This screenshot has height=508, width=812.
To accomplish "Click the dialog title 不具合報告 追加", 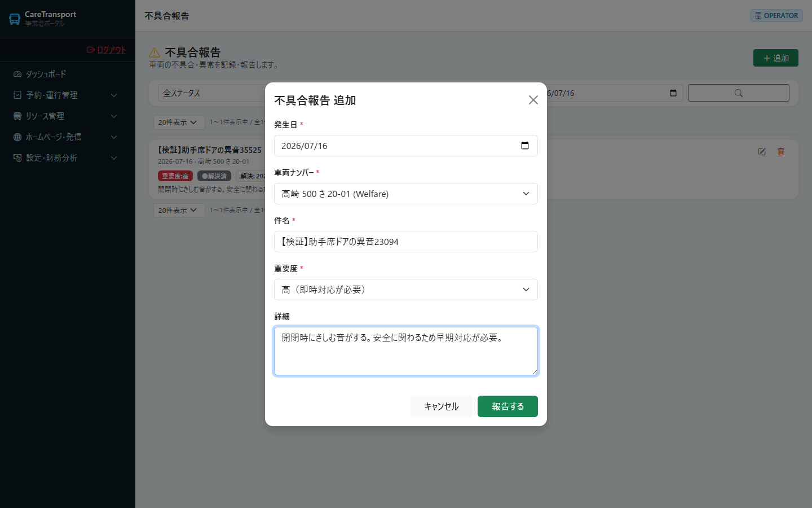I will click(315, 100).
